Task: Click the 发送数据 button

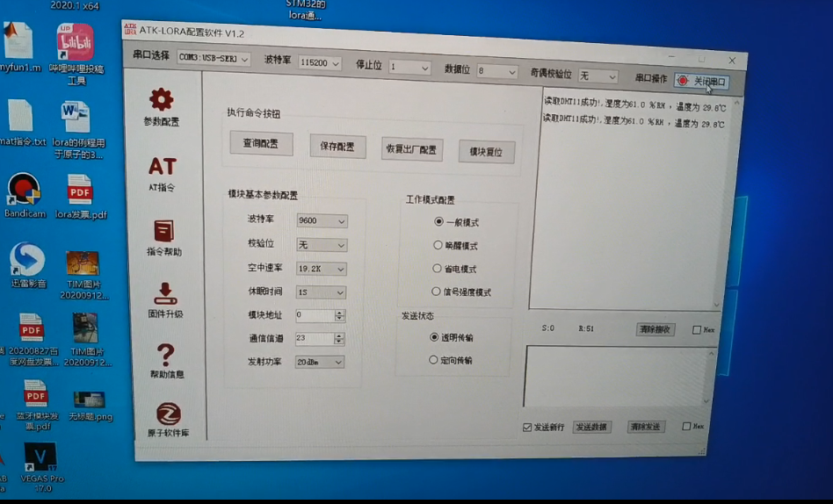Action: [x=591, y=427]
